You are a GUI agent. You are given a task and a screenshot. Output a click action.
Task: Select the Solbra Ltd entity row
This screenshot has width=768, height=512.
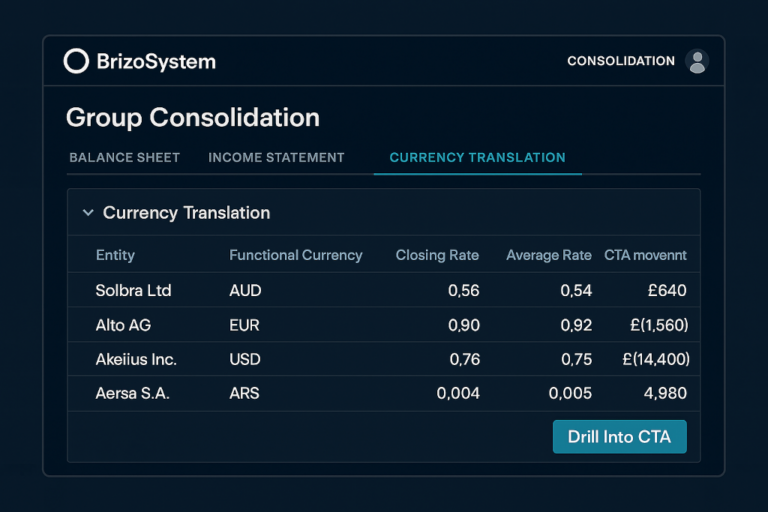point(384,290)
